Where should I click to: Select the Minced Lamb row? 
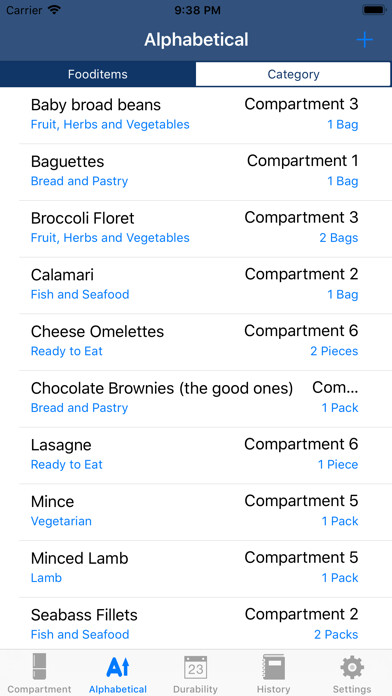point(196,569)
